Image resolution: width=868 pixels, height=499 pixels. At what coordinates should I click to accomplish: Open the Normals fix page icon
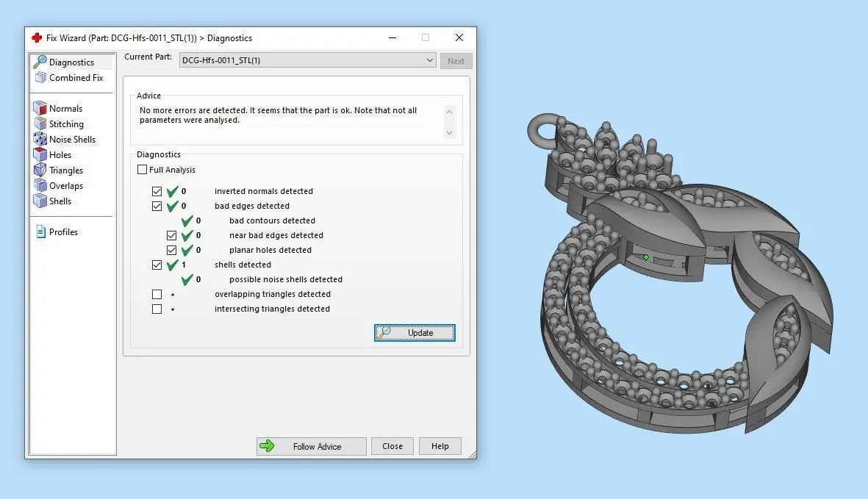tap(40, 109)
